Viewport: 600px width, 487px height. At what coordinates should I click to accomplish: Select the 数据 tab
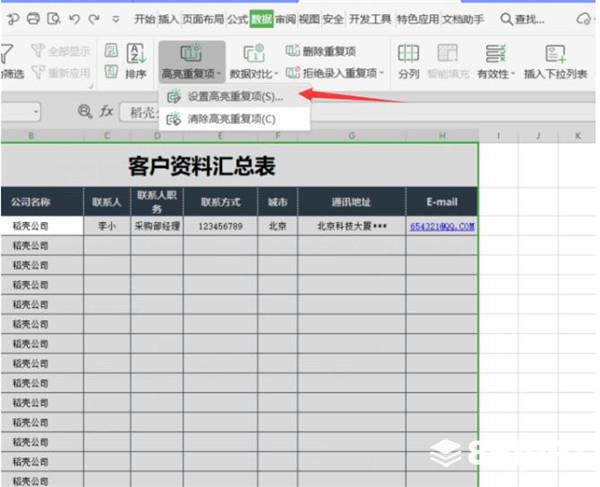[x=261, y=19]
